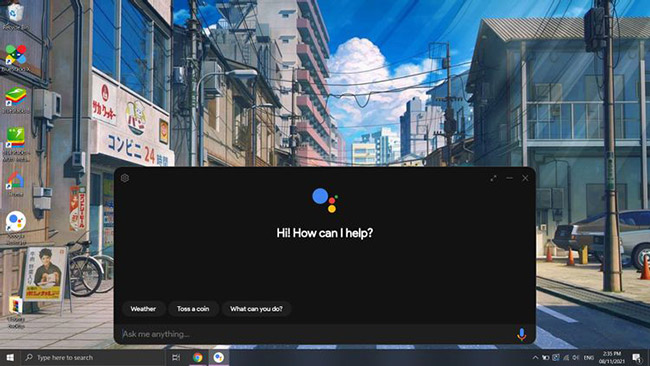Choose the Weather suggestion chip
The image size is (650, 366).
[143, 309]
